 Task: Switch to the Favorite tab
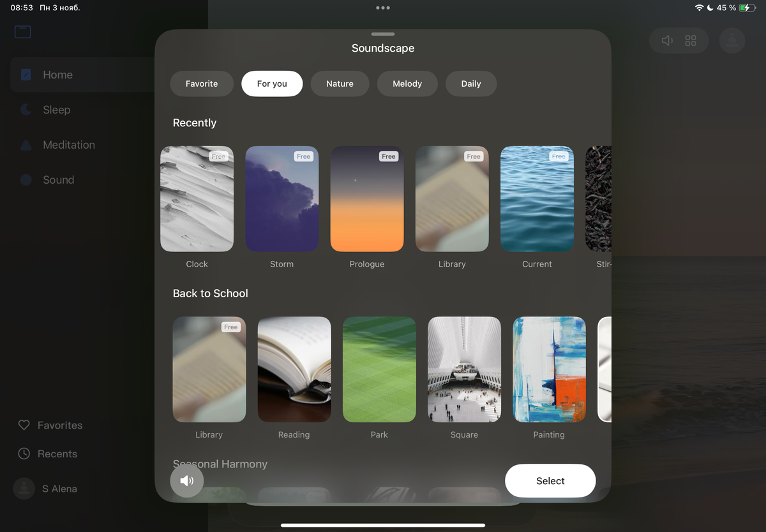click(x=202, y=84)
